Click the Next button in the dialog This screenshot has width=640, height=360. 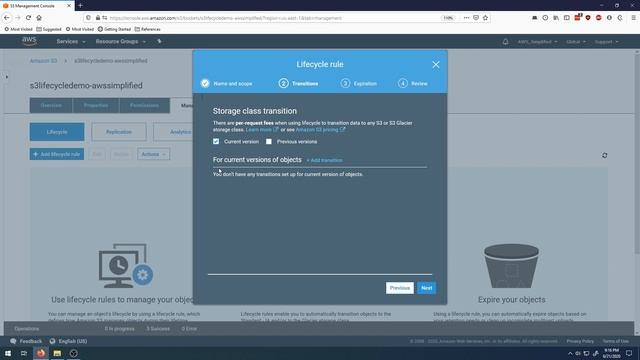coord(427,288)
